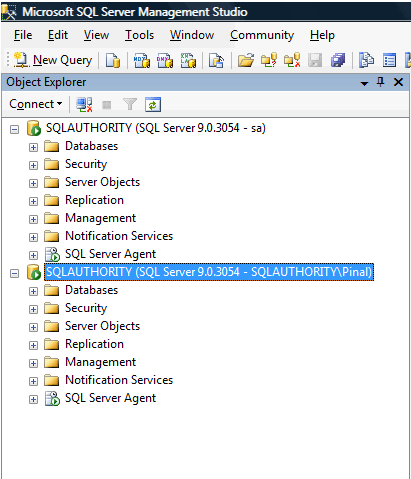Select the highlighted SQLAUTHORITY\Pinal server label
The image size is (411, 479).
tap(209, 272)
